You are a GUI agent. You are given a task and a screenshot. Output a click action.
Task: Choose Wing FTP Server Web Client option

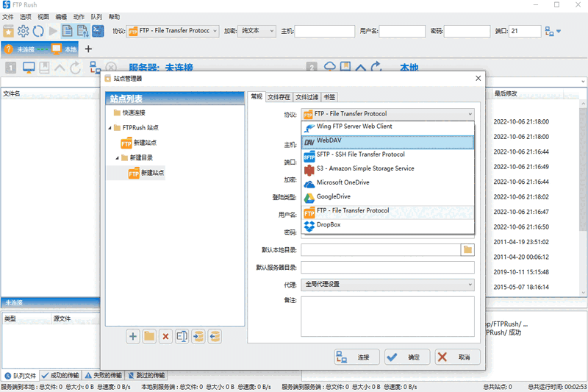point(388,126)
